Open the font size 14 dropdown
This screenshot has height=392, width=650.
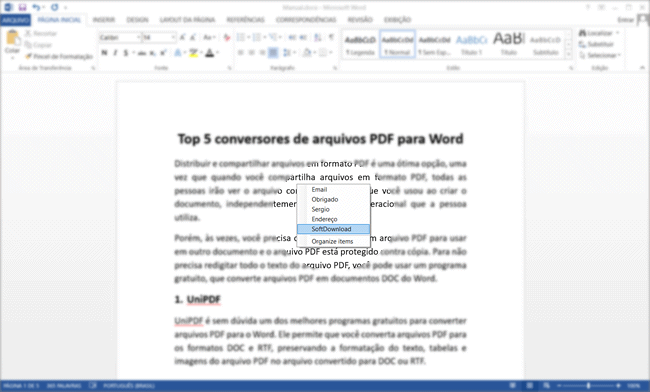[x=173, y=38]
